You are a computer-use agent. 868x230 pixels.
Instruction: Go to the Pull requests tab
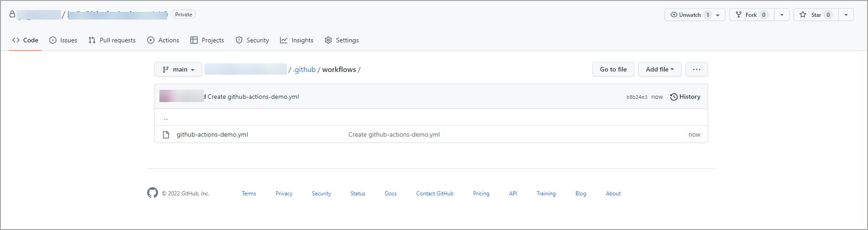[112, 40]
